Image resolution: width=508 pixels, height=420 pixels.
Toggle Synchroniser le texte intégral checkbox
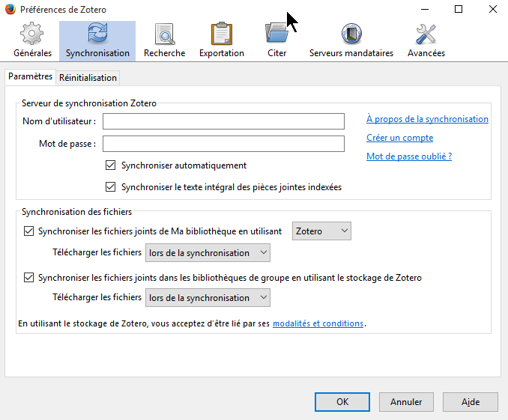[110, 187]
